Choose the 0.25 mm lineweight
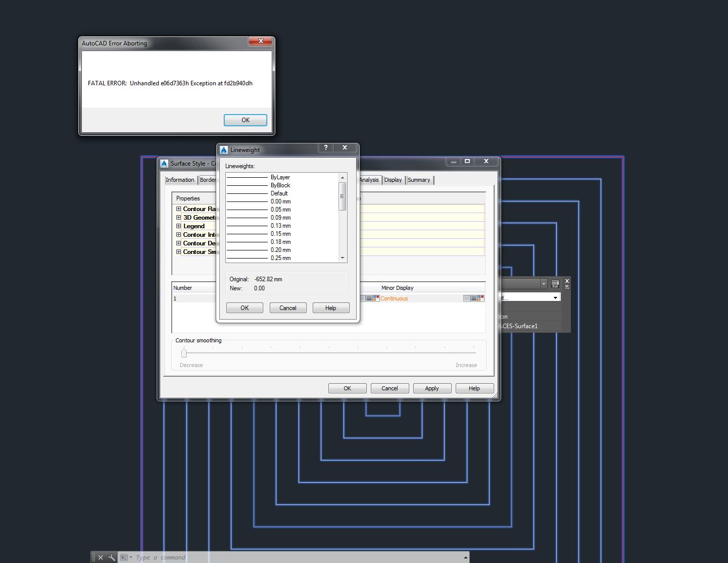 click(282, 258)
